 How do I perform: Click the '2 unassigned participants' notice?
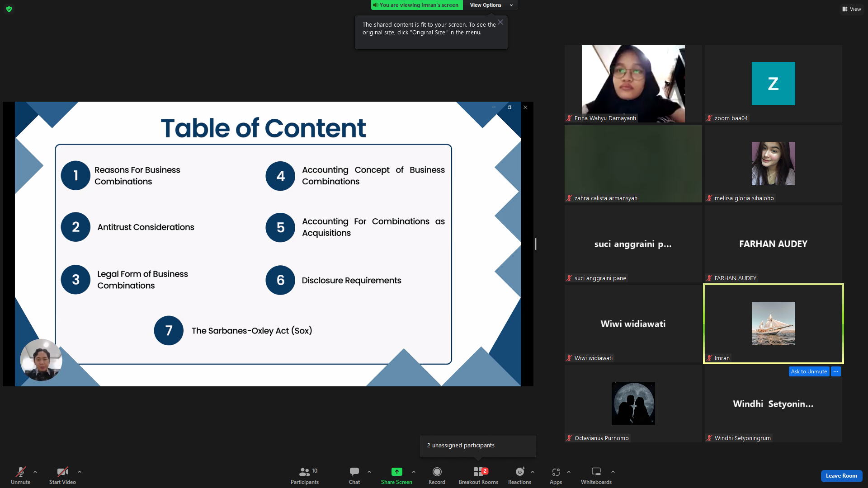click(x=478, y=446)
